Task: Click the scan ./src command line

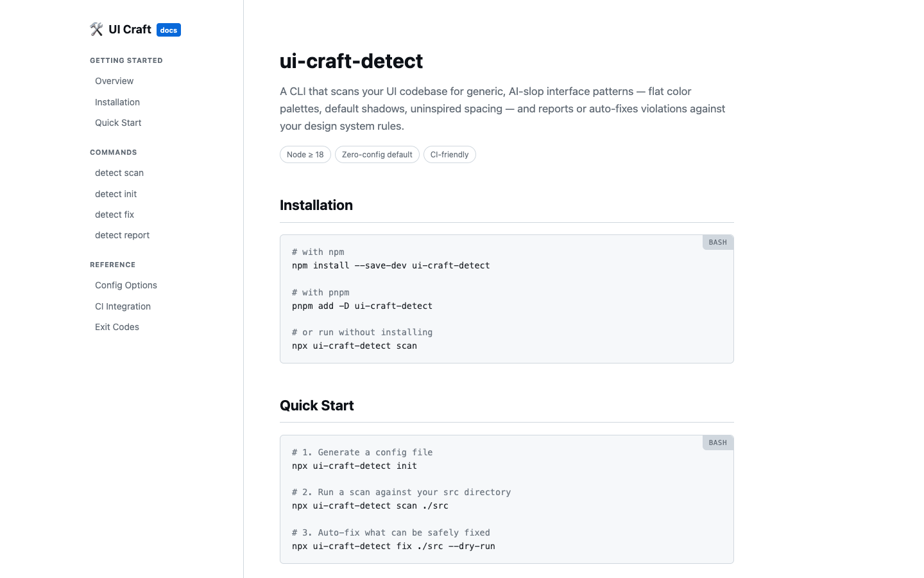Action: [370, 505]
